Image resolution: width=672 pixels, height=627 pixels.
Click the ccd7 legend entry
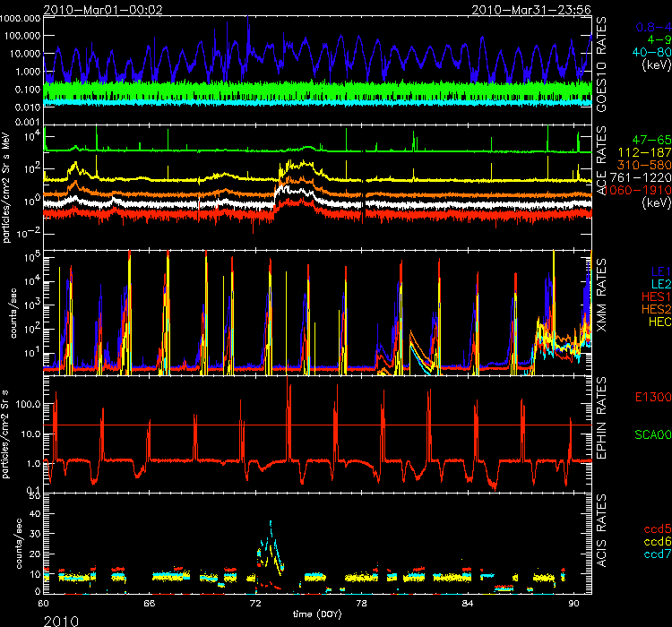pos(658,554)
